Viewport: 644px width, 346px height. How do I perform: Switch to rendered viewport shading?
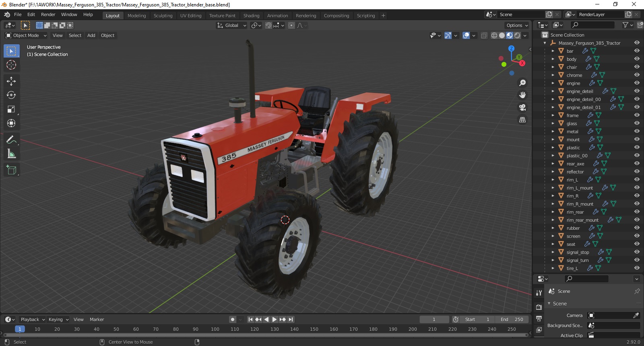click(517, 35)
